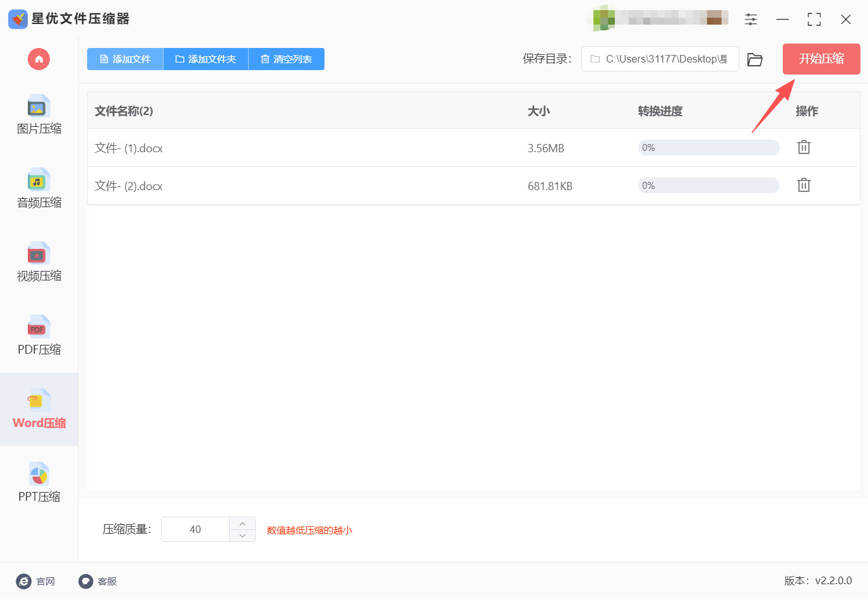Select the compression quality value field showing 40
The width and height of the screenshot is (868, 600).
point(196,529)
